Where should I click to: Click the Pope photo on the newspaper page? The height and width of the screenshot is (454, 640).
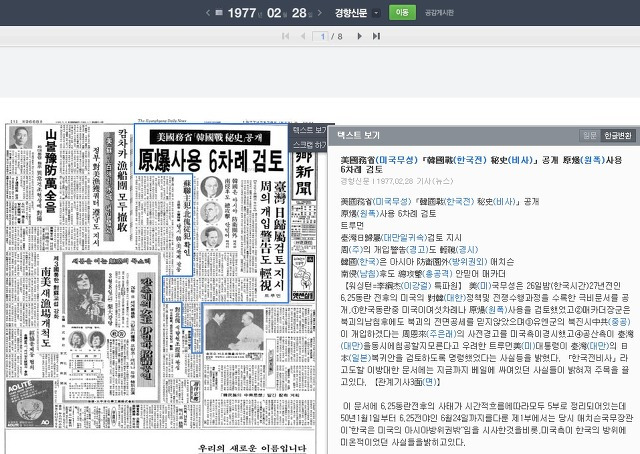point(235,329)
